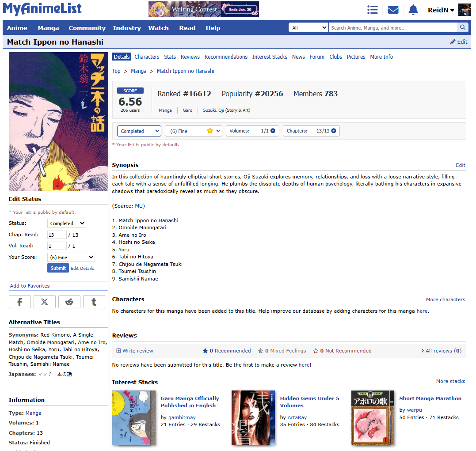The height and width of the screenshot is (451, 476).
Task: Open Manga navigation menu
Action: coord(48,28)
